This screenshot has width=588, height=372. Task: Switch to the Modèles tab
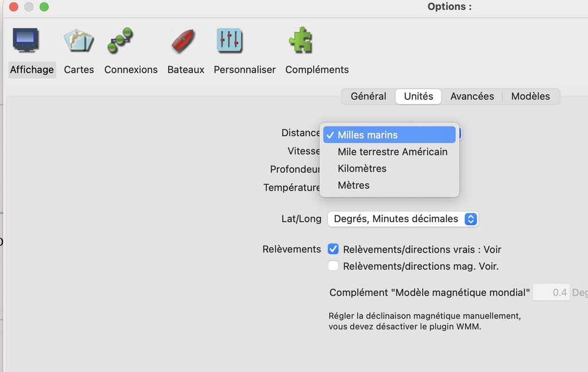[530, 96]
